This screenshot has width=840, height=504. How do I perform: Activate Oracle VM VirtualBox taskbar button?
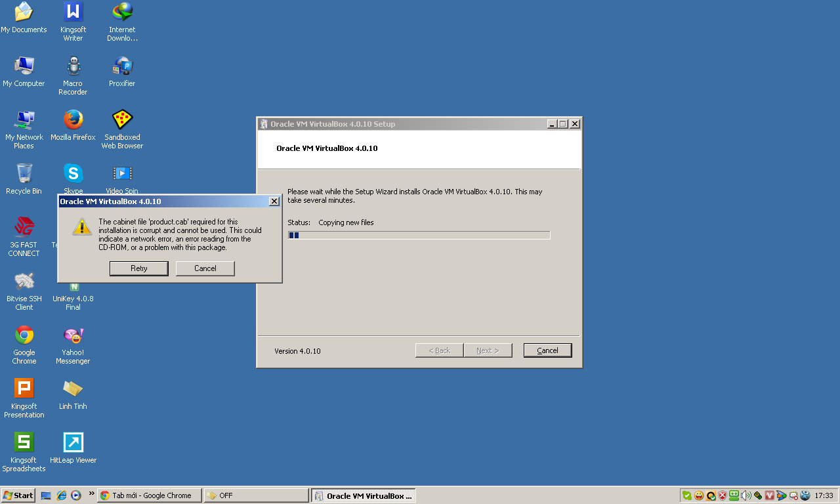[364, 495]
